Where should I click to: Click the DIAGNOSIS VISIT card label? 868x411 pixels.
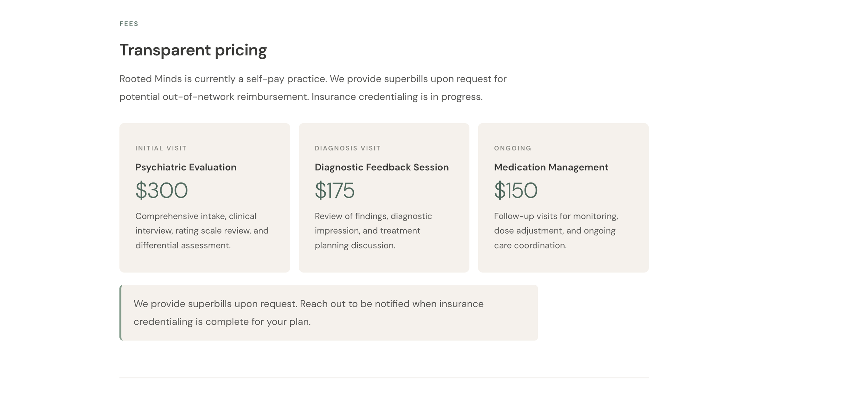(348, 148)
